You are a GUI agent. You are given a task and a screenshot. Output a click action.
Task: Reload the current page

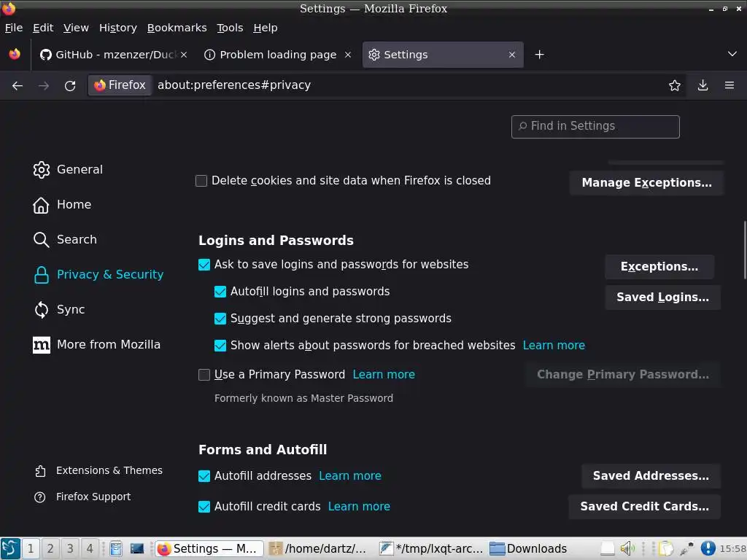(x=70, y=86)
